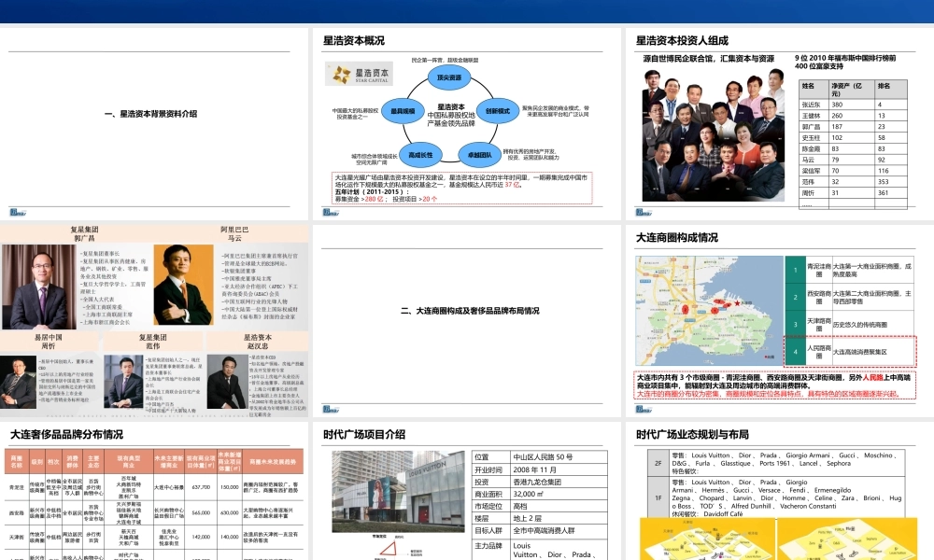Click the 易居中国 周忻 caption
The height and width of the screenshot is (560, 934).
[49, 342]
